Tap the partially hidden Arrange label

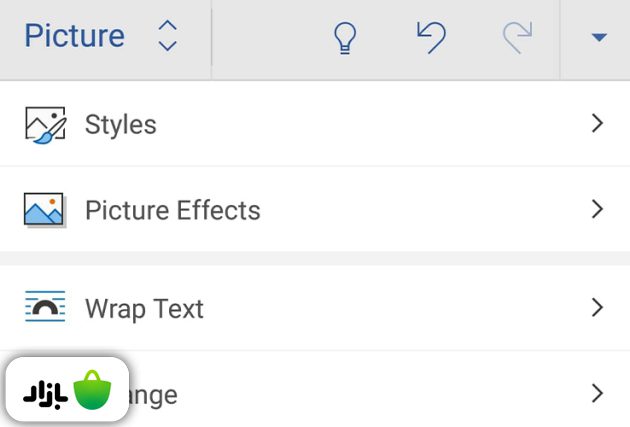tap(154, 395)
